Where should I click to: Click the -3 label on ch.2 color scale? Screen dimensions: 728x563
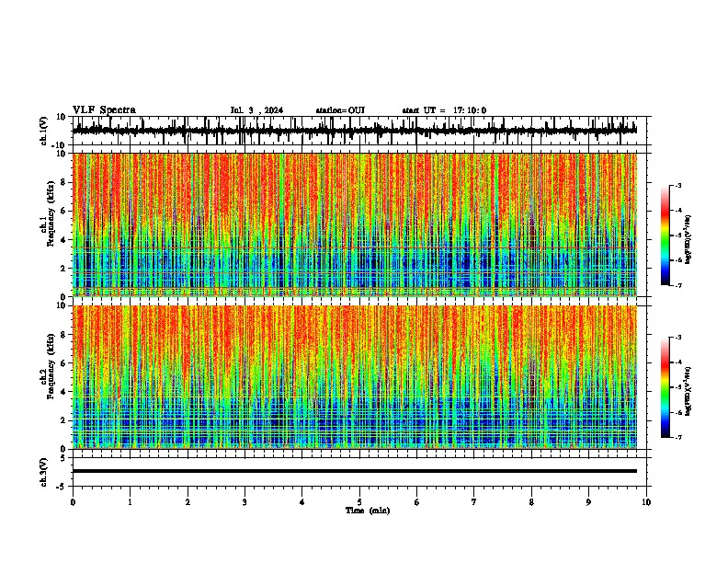pyautogui.click(x=677, y=338)
